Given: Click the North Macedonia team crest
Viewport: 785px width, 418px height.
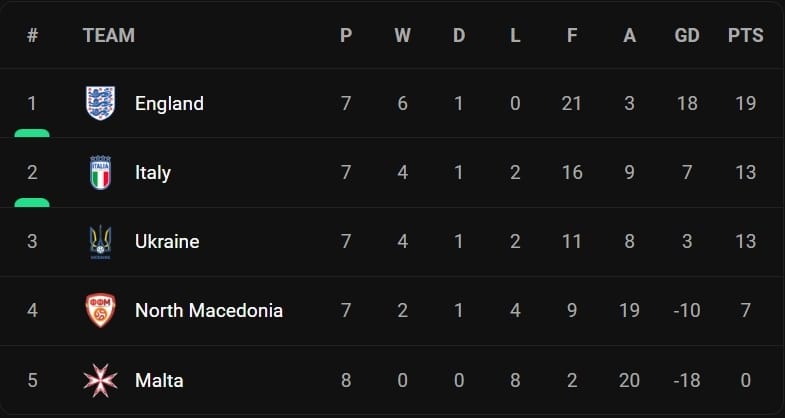Looking at the screenshot, I should click(x=100, y=311).
